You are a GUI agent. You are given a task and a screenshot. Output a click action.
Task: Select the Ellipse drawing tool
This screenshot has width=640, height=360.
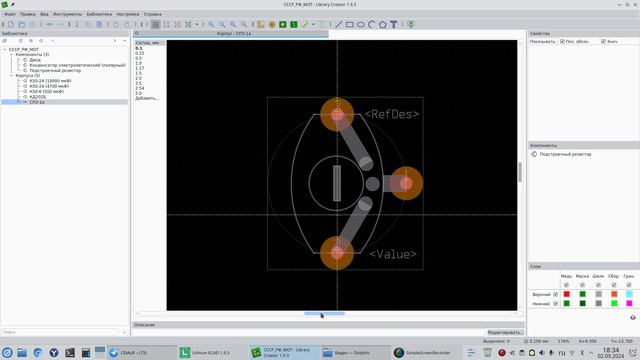(361, 24)
